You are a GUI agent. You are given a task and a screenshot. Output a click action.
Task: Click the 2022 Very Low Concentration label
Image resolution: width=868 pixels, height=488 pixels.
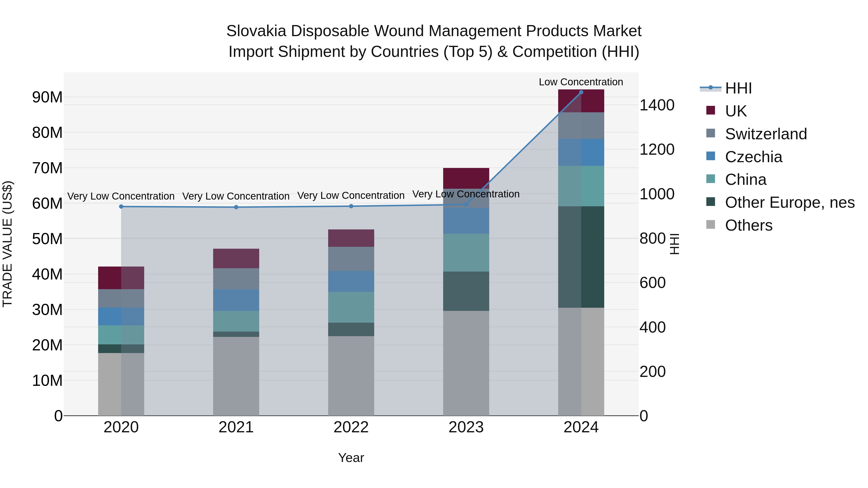(351, 195)
